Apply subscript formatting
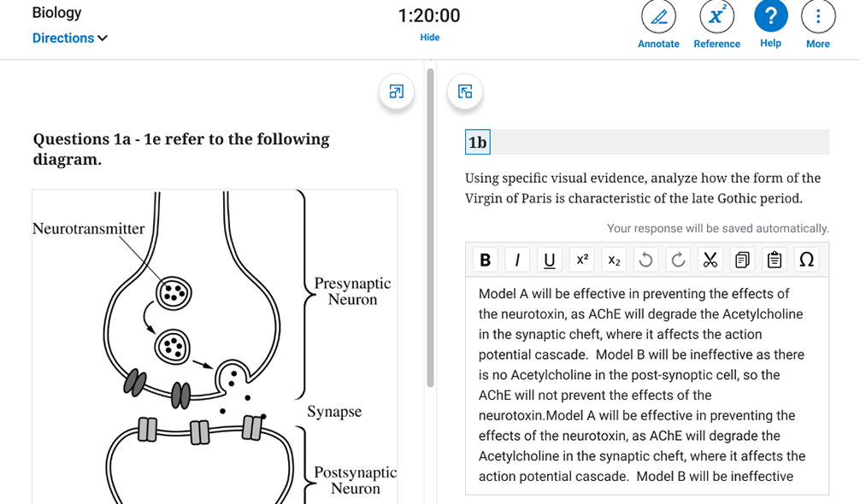The image size is (860, 504). (614, 260)
